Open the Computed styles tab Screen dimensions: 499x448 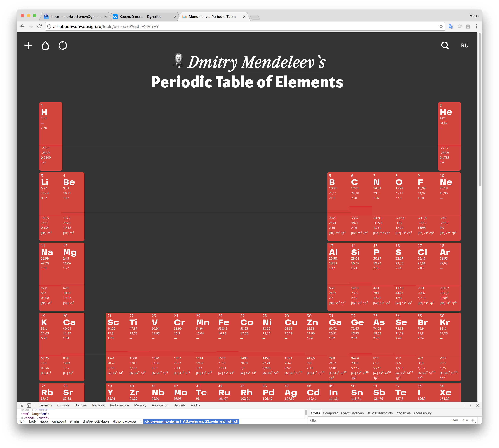[330, 413]
